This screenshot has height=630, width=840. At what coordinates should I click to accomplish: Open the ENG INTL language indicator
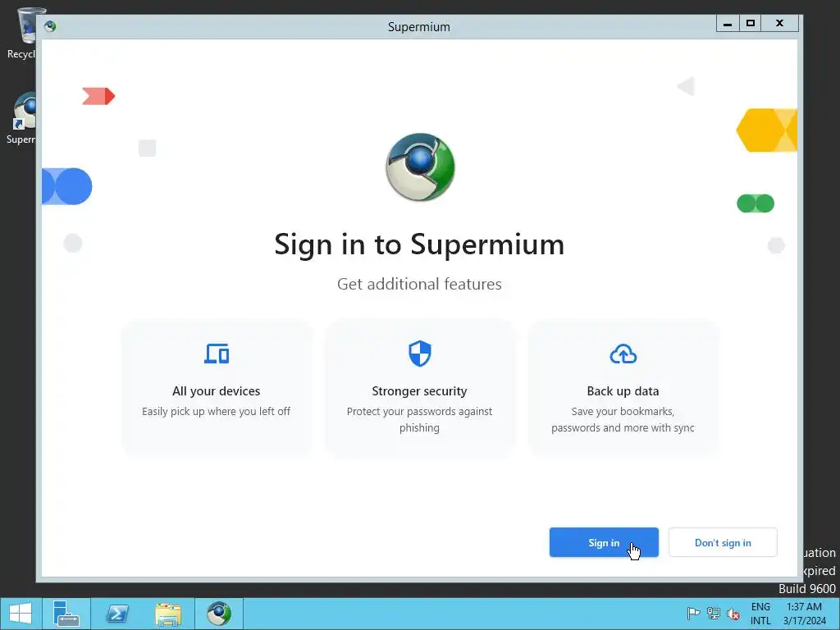760,614
